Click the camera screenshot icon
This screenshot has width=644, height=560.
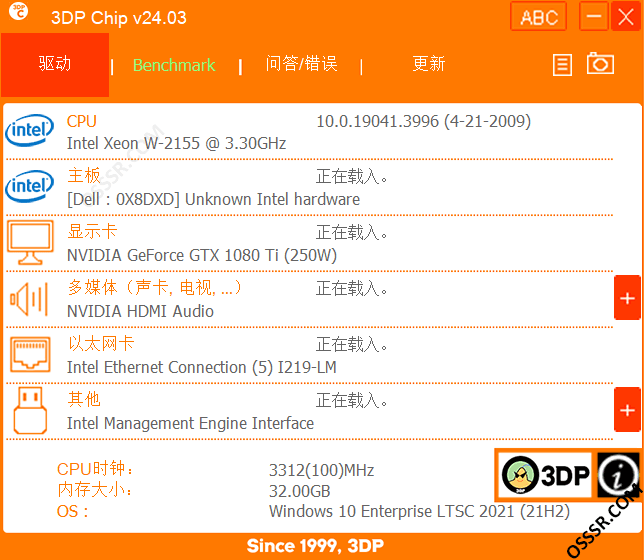click(600, 63)
